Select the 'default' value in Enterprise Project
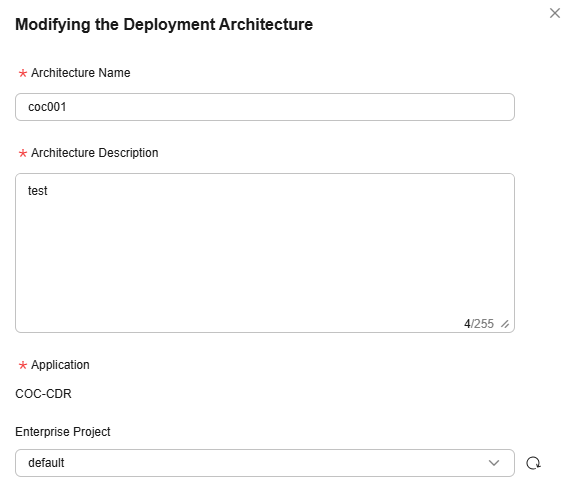This screenshot has height=498, width=570. click(46, 463)
